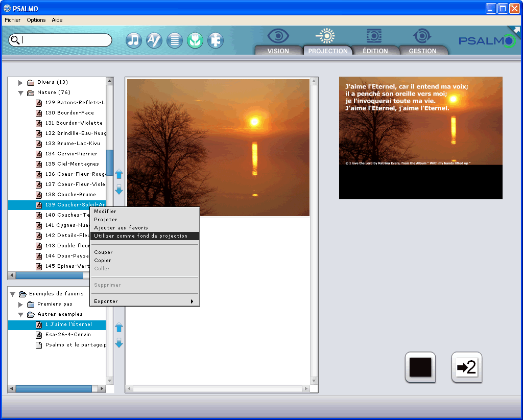
Task: Open the text styles 'A' toolbar icon
Action: pyautogui.click(x=154, y=41)
